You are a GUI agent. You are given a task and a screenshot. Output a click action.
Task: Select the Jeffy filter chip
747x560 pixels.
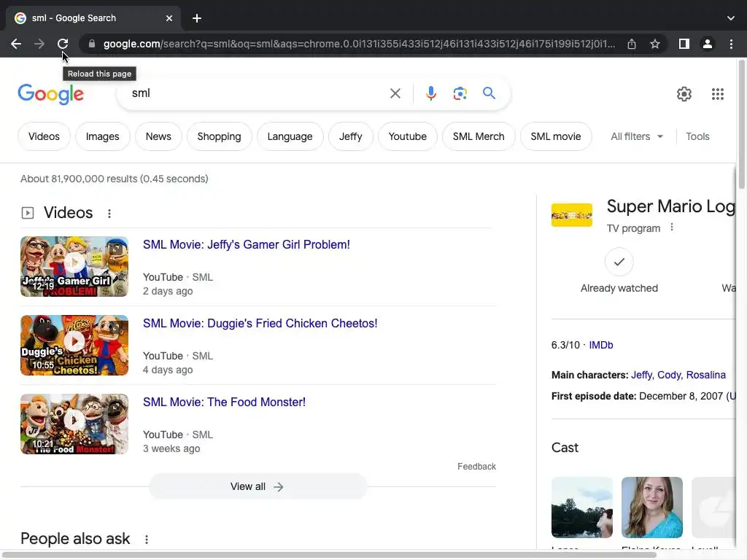[351, 136]
